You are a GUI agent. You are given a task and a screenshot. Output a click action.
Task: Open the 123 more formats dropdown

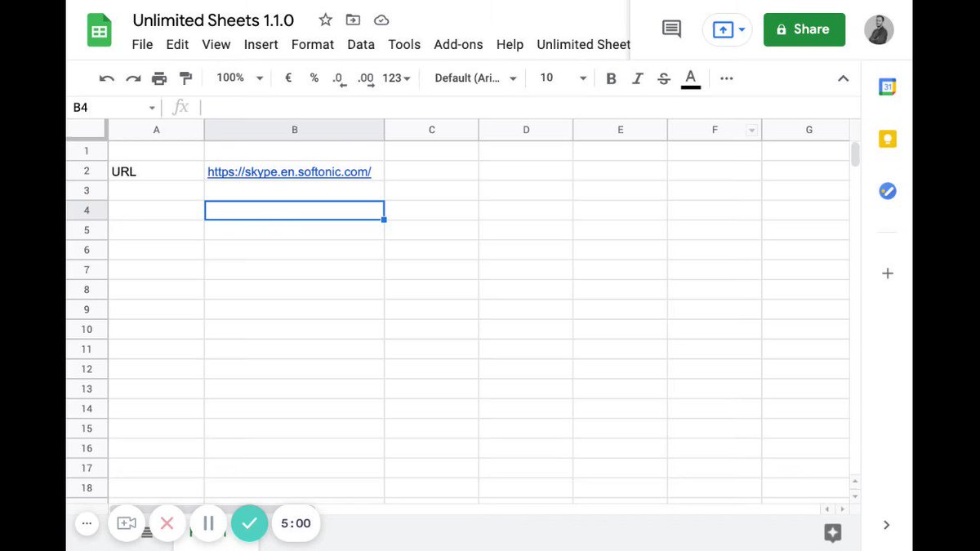[397, 78]
